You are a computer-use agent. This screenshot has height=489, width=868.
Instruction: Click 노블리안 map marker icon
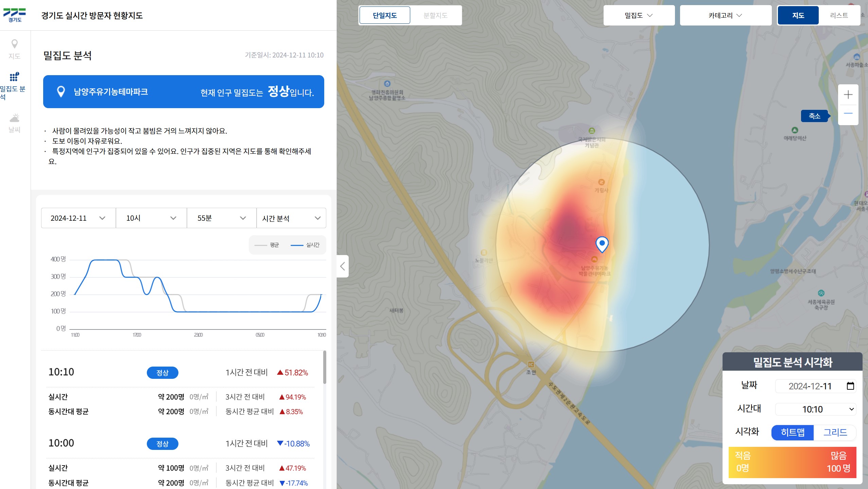484,252
